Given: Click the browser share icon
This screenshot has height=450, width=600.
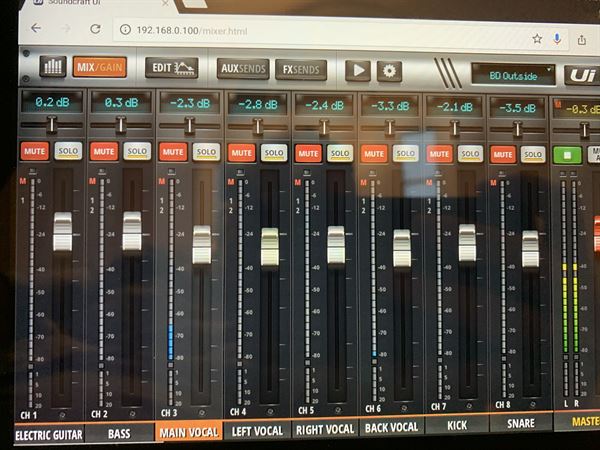Looking at the screenshot, I should [x=583, y=39].
